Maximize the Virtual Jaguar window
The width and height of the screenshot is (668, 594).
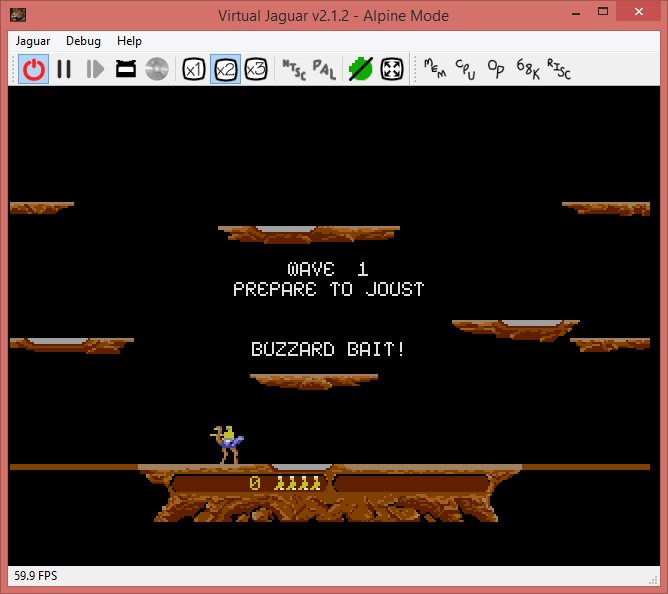[603, 12]
